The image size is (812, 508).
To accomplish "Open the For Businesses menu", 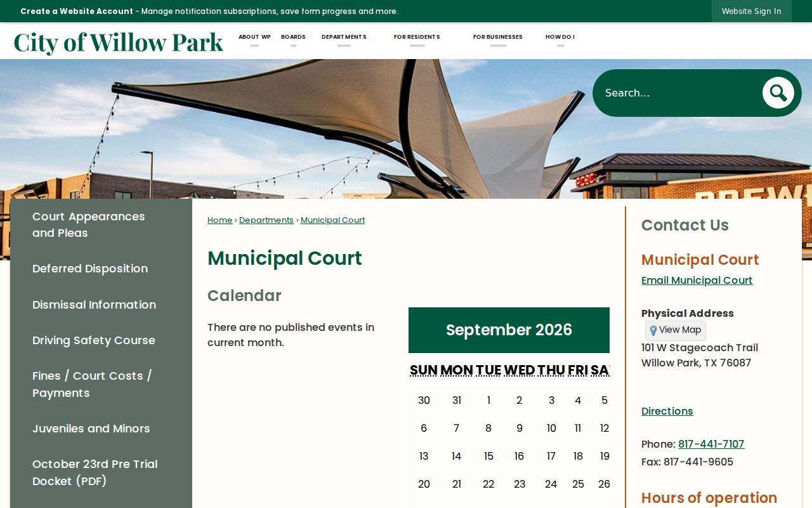I will point(498,37).
